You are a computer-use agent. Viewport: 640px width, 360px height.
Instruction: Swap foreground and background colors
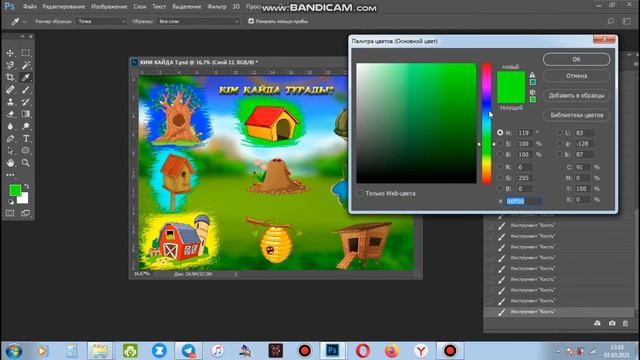27,186
